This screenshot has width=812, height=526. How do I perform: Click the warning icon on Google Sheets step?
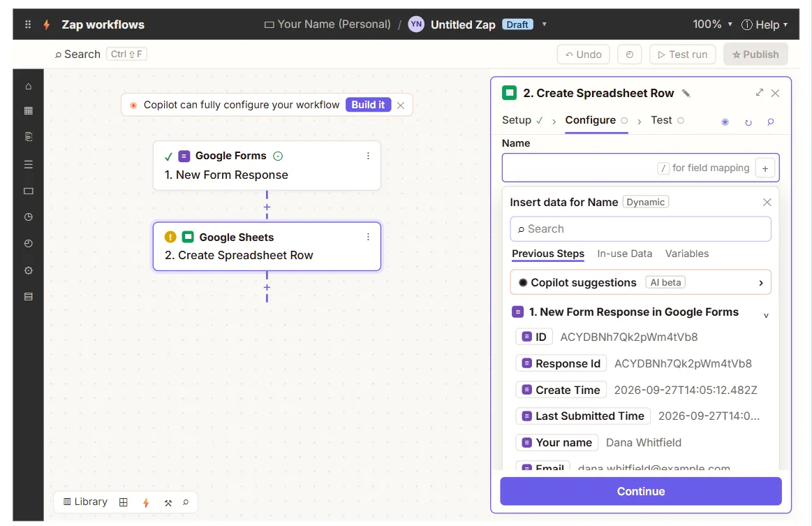click(170, 237)
